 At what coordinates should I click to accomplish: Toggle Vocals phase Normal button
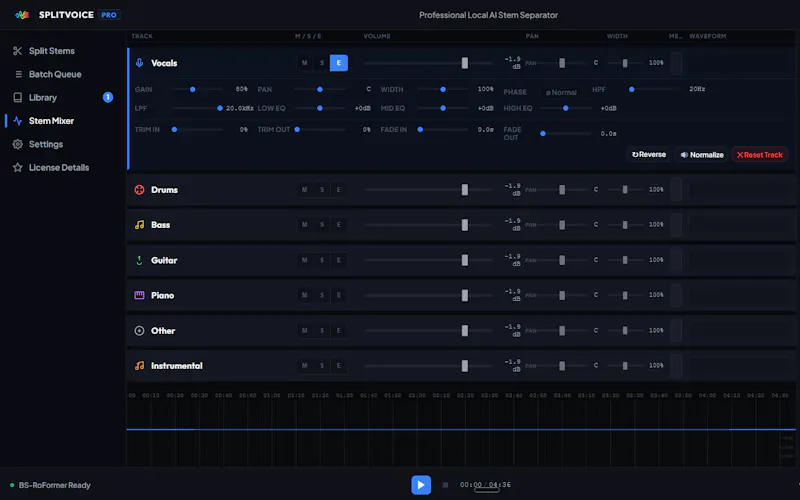[x=561, y=92]
